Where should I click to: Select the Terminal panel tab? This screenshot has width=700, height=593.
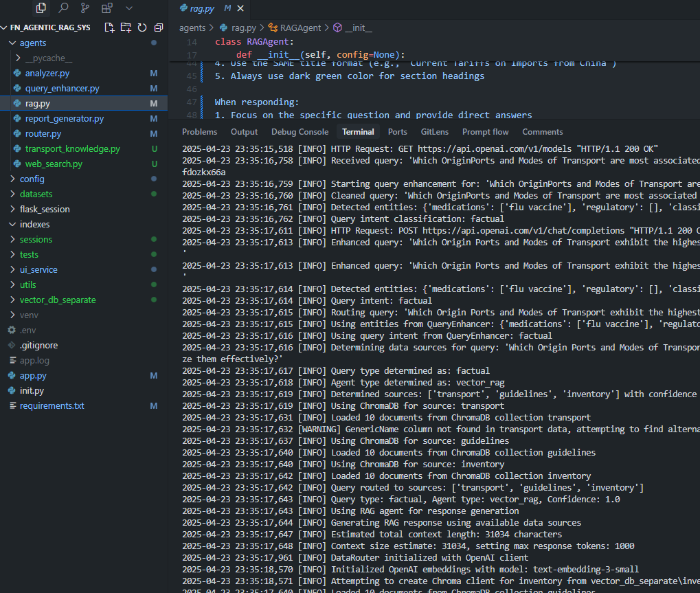click(x=358, y=132)
